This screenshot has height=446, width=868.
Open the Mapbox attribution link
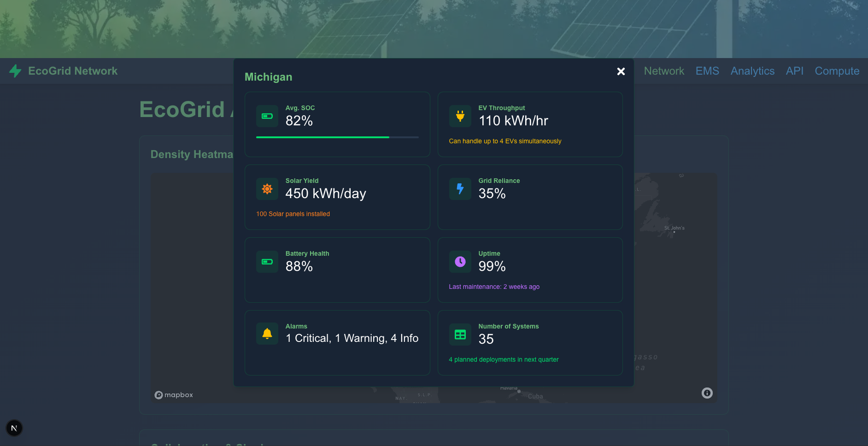(174, 394)
